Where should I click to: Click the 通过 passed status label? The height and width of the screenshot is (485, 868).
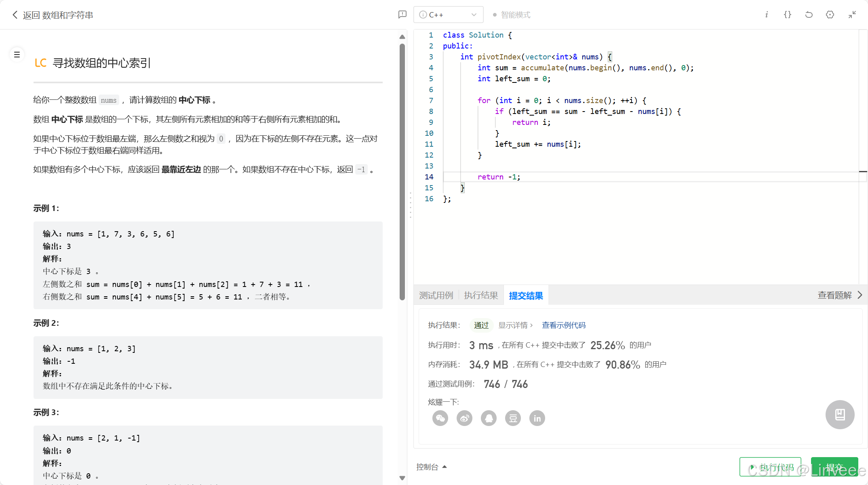pos(481,325)
